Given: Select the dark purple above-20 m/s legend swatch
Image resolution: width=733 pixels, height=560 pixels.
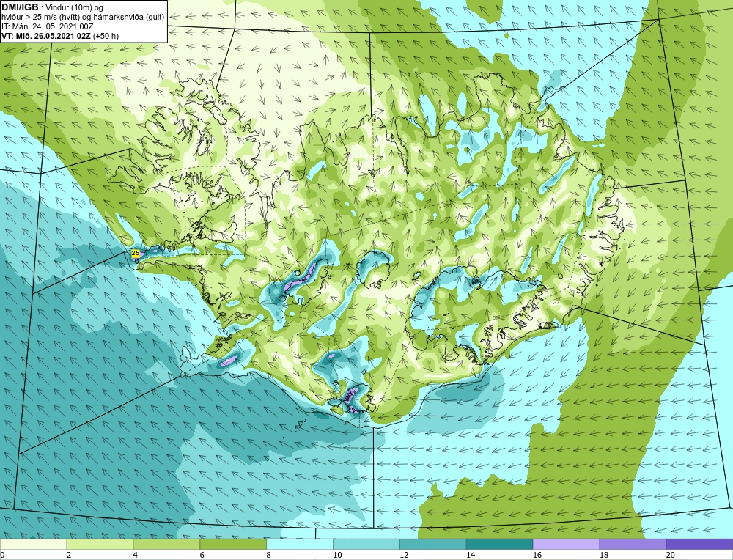Looking at the screenshot, I should (699, 545).
